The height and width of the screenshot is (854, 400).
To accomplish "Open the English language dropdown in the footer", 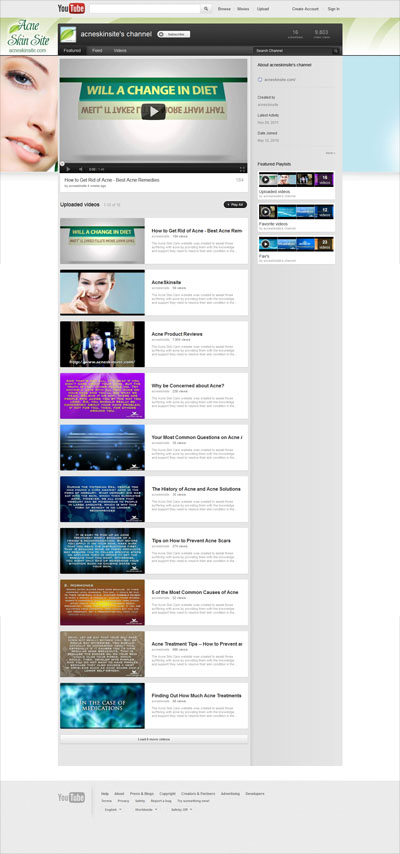I will pyautogui.click(x=113, y=809).
